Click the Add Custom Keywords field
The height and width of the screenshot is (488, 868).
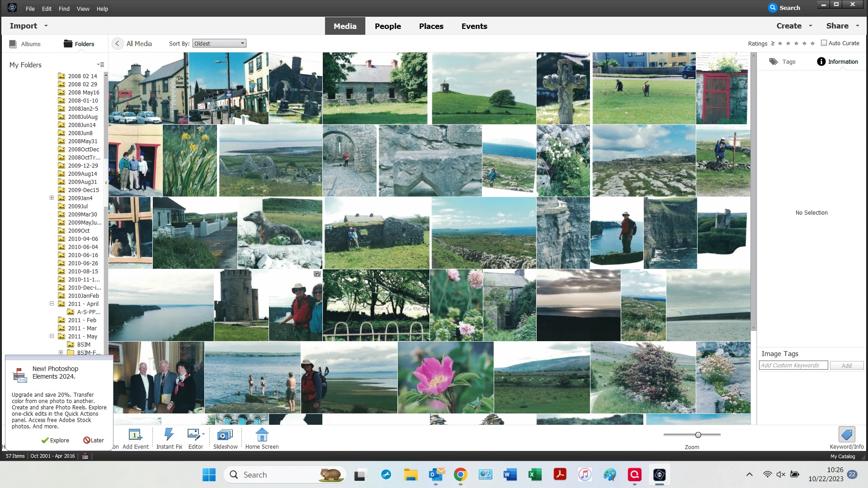(x=793, y=365)
